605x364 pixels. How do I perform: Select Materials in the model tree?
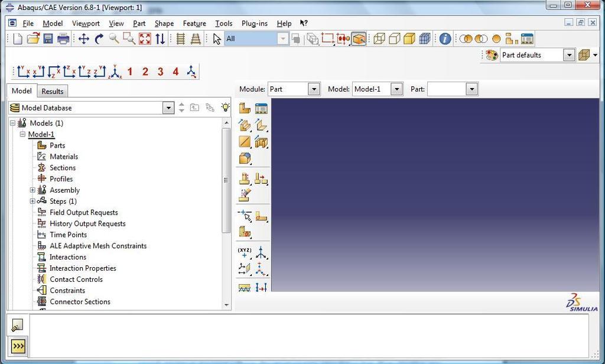(64, 157)
